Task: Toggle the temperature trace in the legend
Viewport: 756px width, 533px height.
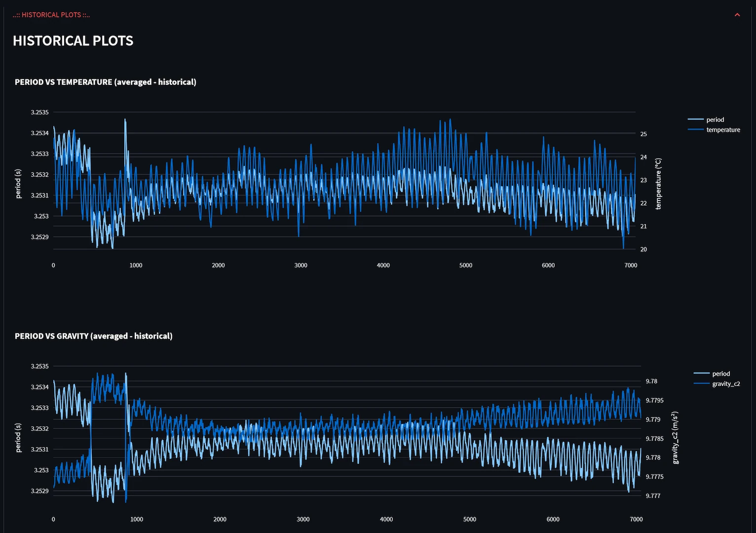Action: click(x=722, y=130)
